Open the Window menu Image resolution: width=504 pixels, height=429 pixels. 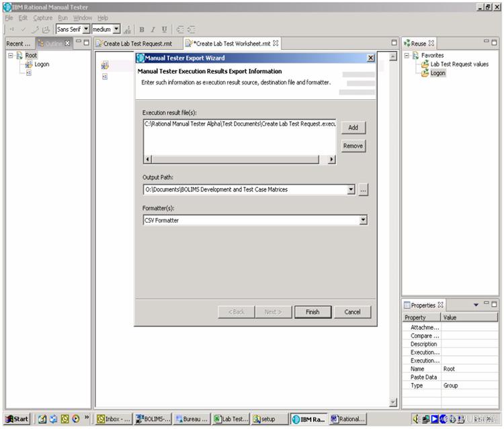[83, 18]
